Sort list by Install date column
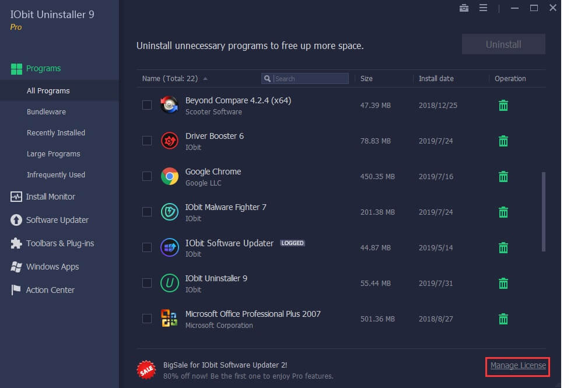The height and width of the screenshot is (388, 588). click(436, 79)
